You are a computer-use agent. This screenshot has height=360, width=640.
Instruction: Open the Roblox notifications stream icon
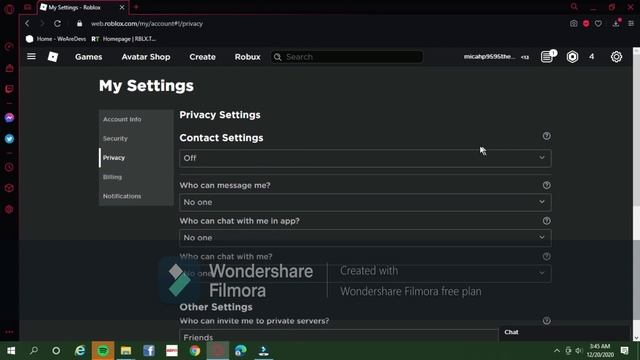click(x=547, y=56)
